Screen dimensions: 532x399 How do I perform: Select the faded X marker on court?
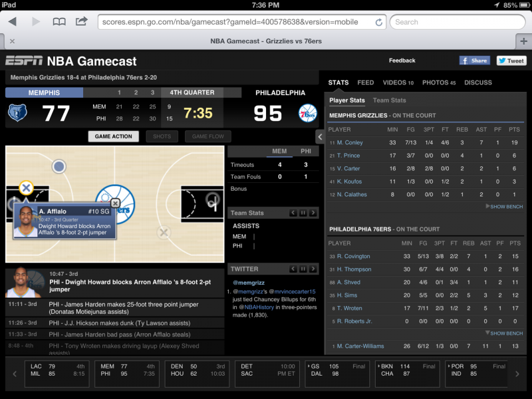pos(164,233)
